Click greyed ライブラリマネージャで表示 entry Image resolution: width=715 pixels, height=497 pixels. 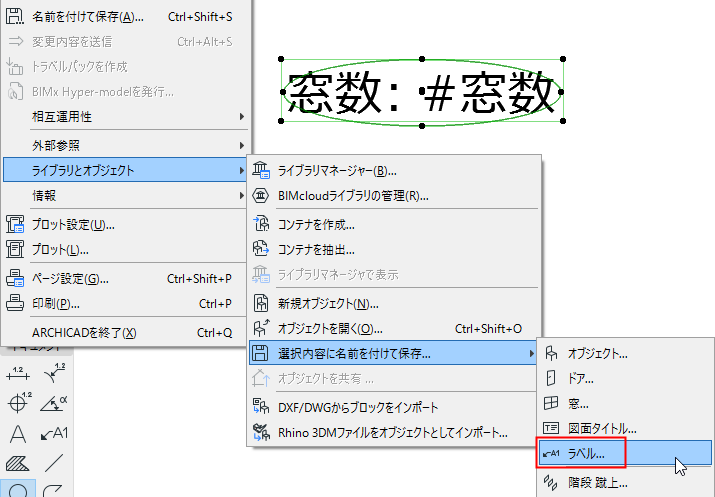[394, 275]
